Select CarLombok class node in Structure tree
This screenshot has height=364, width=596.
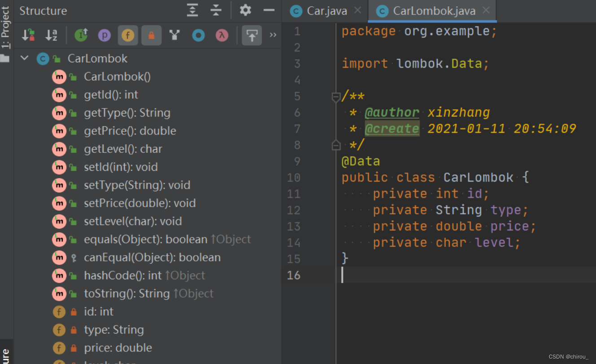97,58
